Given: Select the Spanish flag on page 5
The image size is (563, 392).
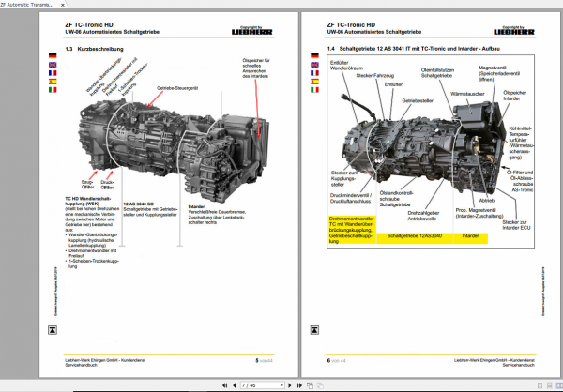Looking at the screenshot, I should click(53, 82).
